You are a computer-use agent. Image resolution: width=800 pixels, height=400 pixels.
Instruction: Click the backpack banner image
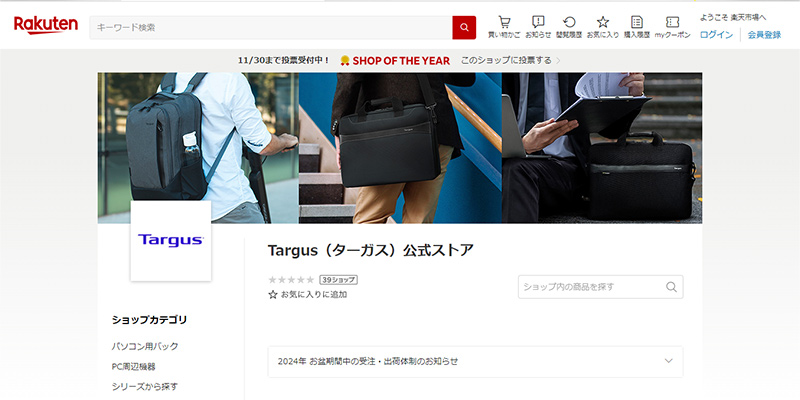(198, 148)
